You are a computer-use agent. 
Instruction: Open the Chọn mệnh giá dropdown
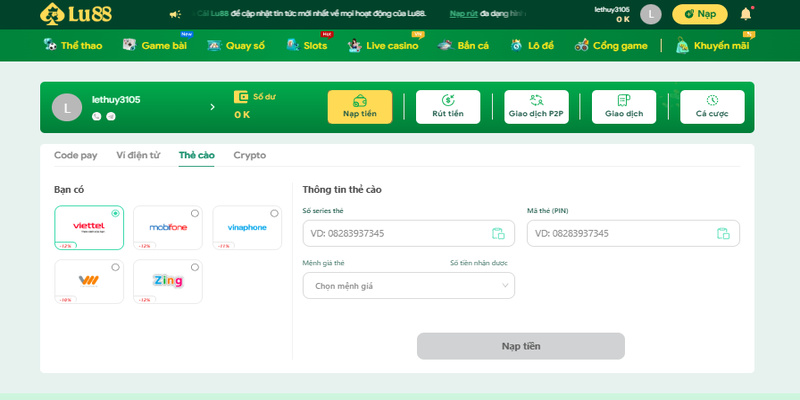tap(409, 286)
